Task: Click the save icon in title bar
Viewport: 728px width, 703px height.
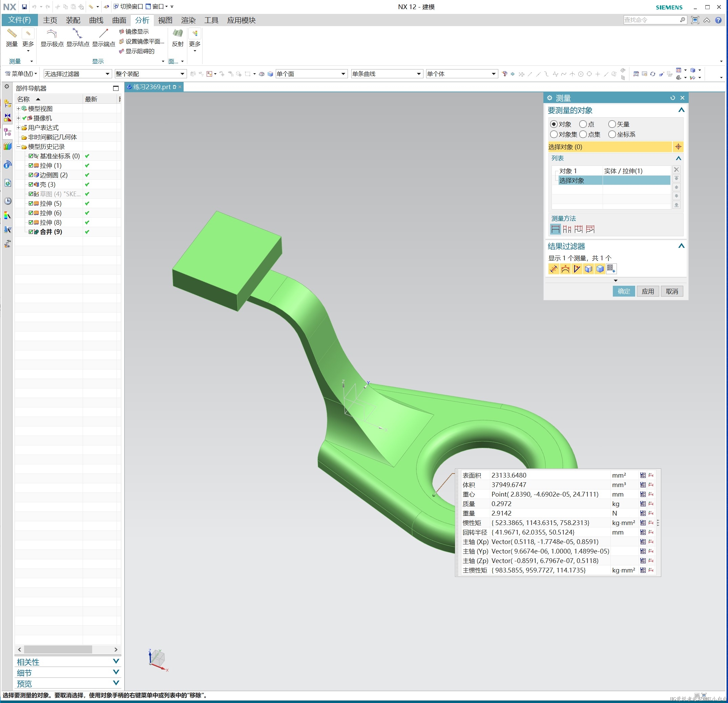Action: pos(24,7)
